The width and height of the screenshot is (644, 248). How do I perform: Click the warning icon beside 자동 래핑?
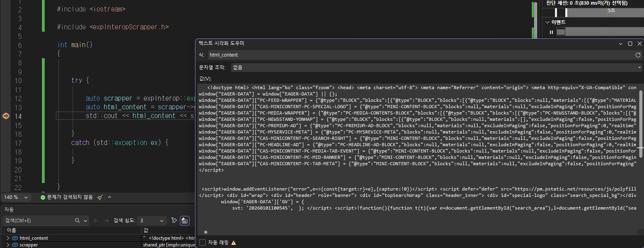233,243
